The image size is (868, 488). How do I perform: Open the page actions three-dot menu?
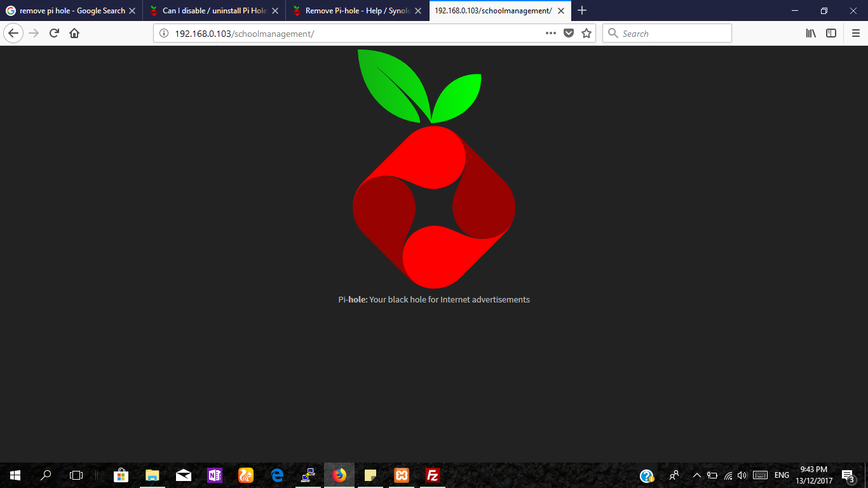pyautogui.click(x=551, y=33)
